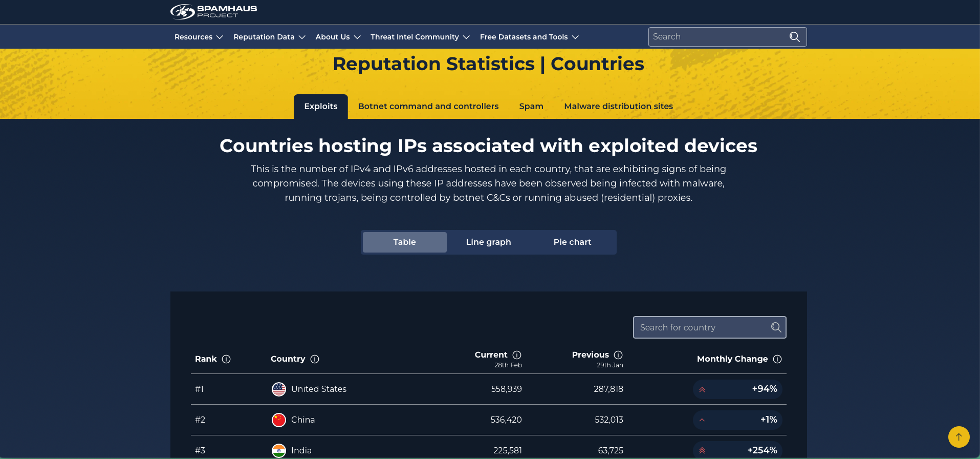Click the previous value 532,013
Screen dimensions: 980x459
pos(609,420)
